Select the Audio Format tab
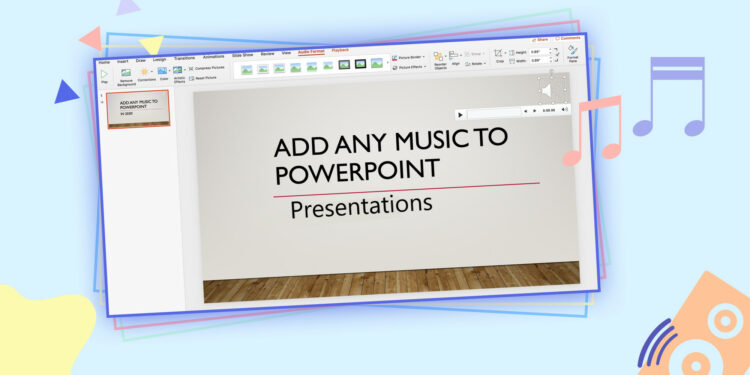 tap(311, 52)
